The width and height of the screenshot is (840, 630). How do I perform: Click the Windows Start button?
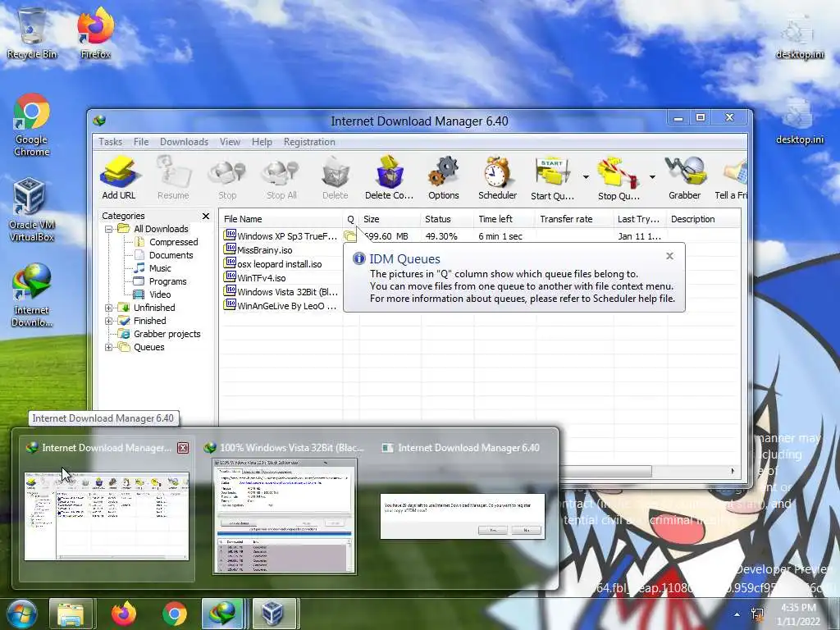pos(21,614)
